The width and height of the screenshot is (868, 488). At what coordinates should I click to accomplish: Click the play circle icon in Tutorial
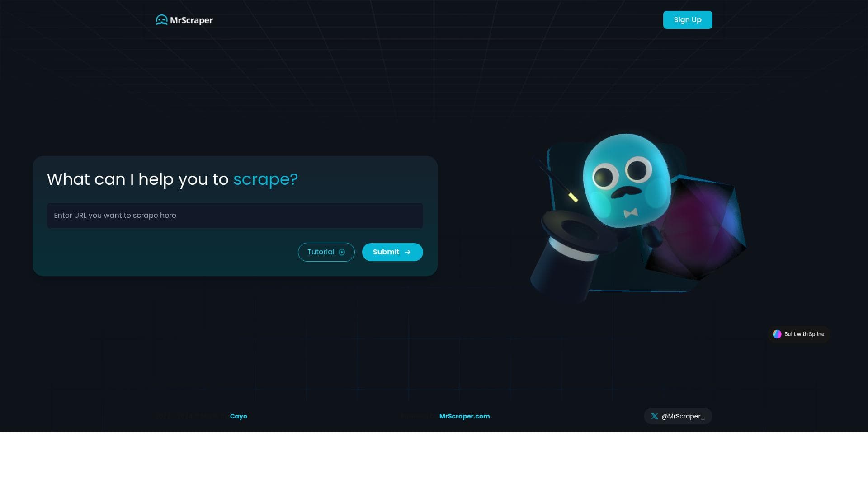[x=342, y=252]
